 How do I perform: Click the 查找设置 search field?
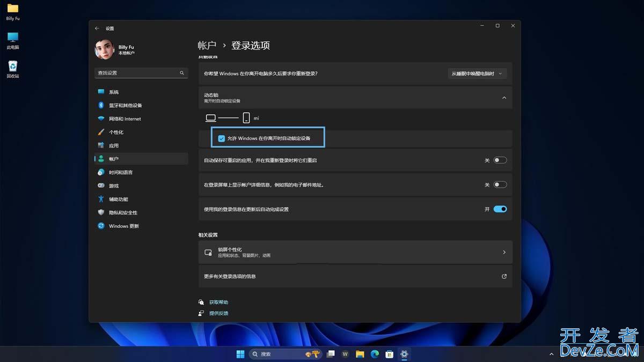[141, 73]
